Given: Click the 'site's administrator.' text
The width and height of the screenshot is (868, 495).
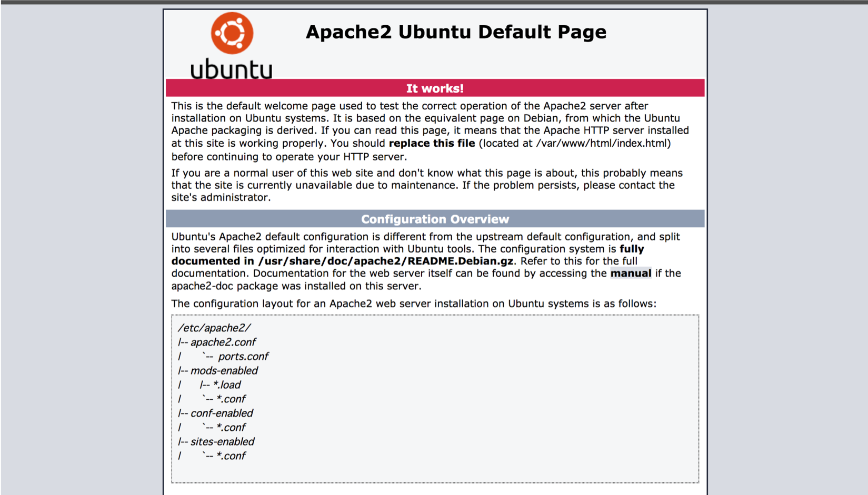Looking at the screenshot, I should tap(221, 197).
